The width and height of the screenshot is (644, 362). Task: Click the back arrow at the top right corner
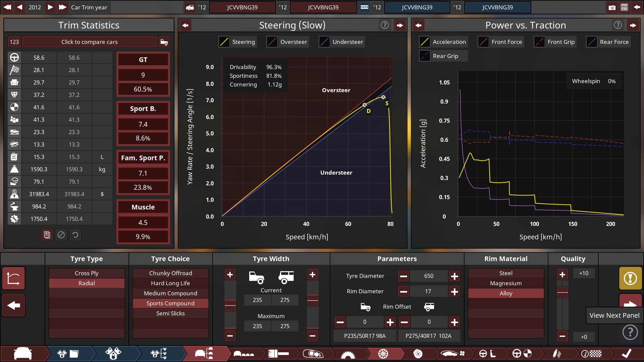pos(636,7)
